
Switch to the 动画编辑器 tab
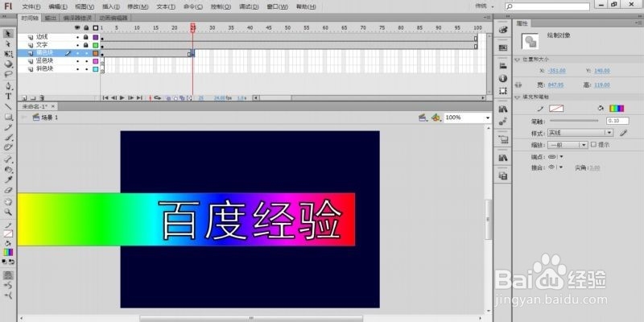(113, 18)
